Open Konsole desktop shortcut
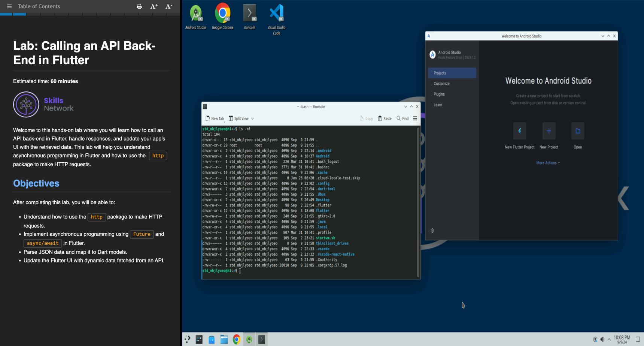 pyautogui.click(x=250, y=16)
